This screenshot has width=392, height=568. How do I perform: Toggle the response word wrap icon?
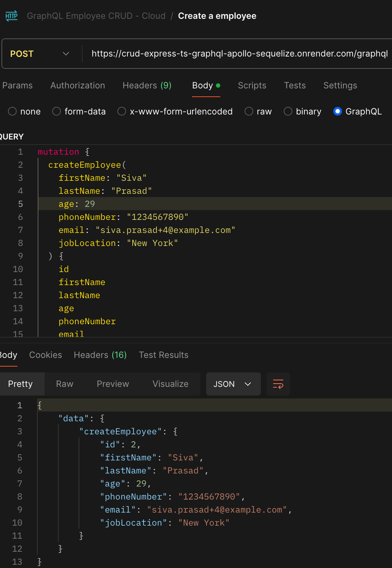tap(278, 384)
